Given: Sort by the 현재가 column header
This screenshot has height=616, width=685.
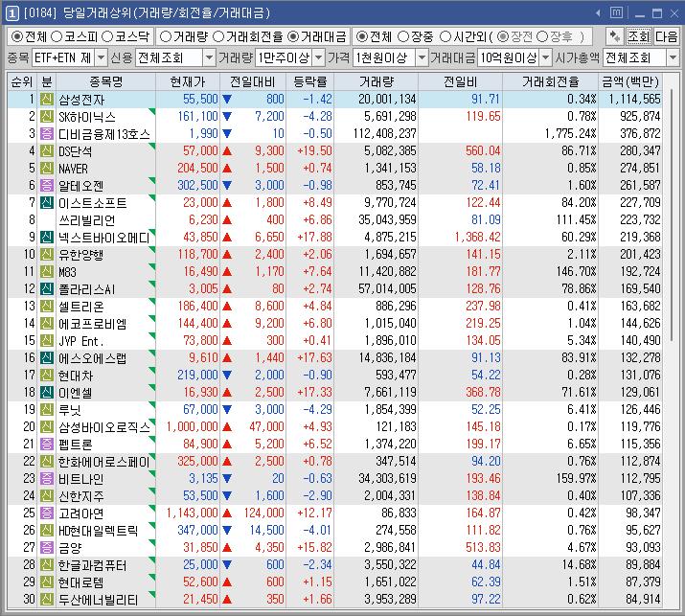Looking at the screenshot, I should (188, 81).
